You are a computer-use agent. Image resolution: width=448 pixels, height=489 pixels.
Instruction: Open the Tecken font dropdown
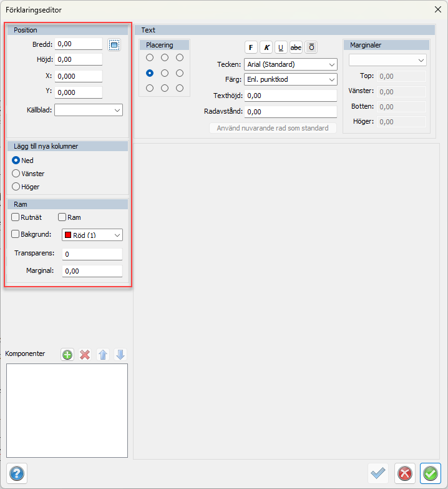click(291, 64)
